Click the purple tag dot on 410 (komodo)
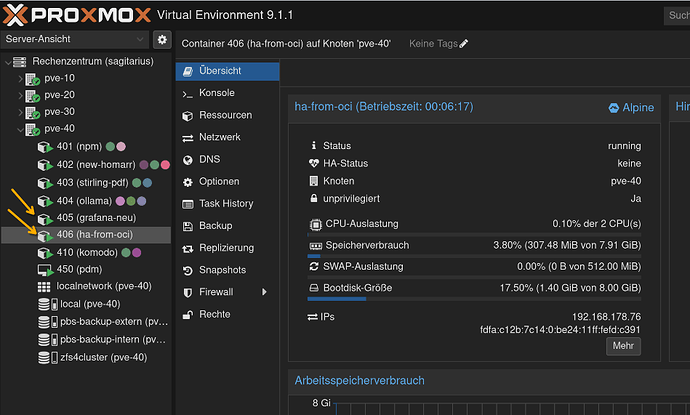The height and width of the screenshot is (415, 690). click(x=137, y=253)
